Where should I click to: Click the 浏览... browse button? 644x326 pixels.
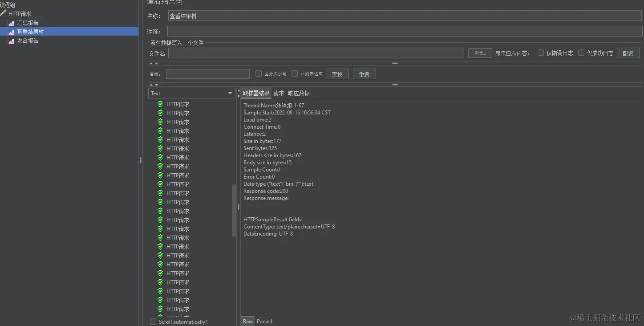(x=480, y=53)
